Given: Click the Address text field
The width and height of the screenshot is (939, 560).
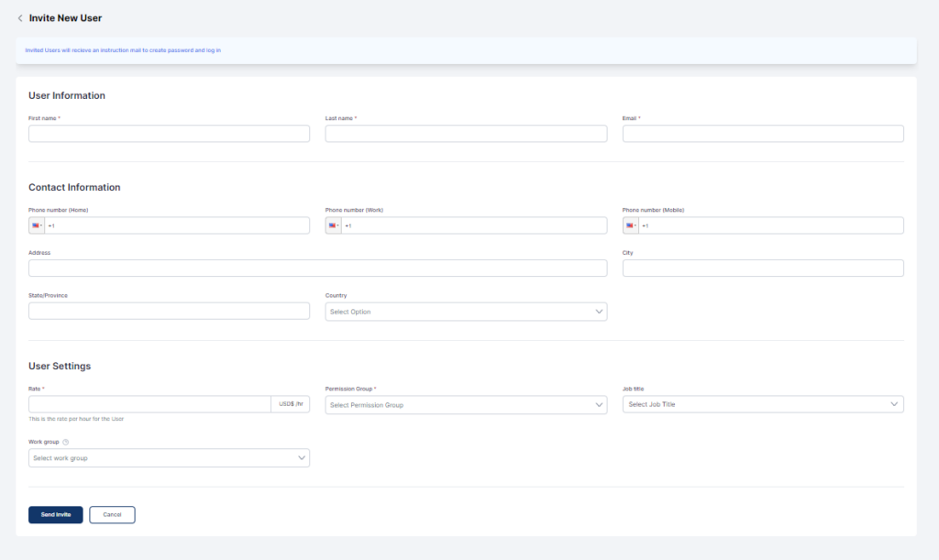Looking at the screenshot, I should coord(317,269).
